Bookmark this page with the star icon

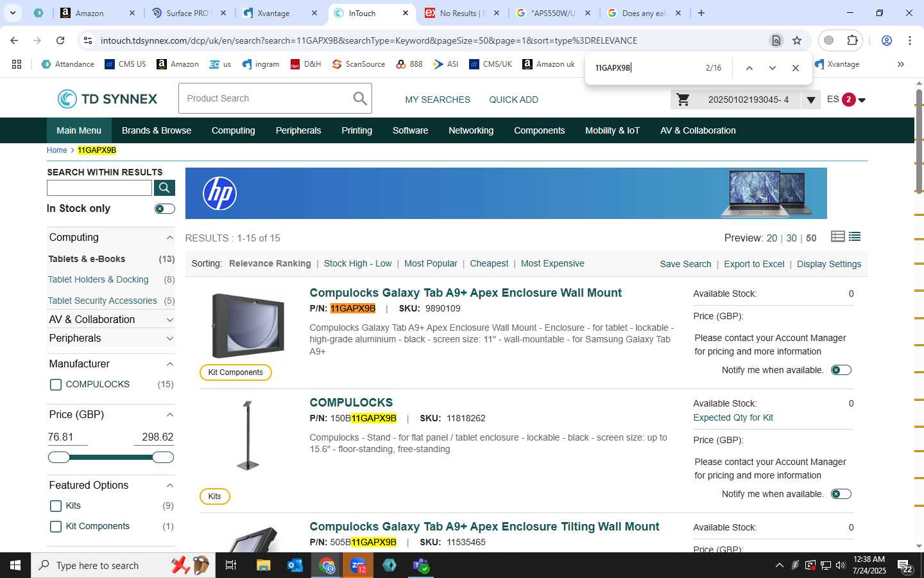coord(797,40)
